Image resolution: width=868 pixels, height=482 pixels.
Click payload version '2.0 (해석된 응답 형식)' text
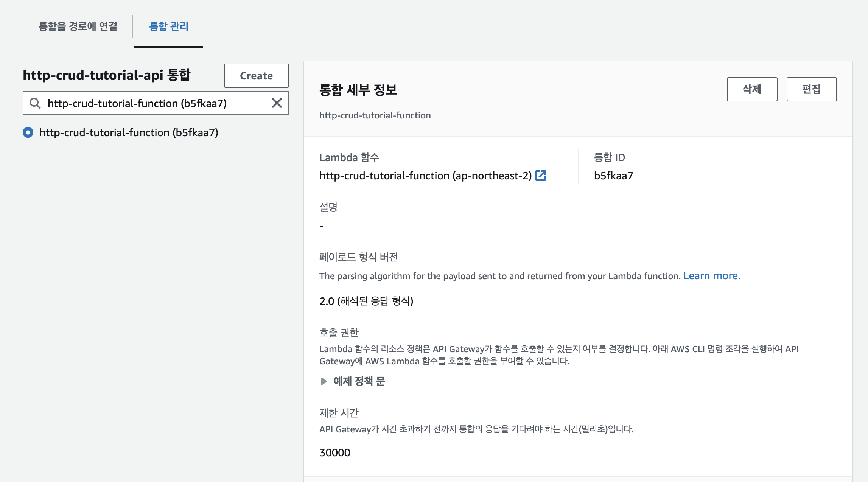(x=366, y=301)
